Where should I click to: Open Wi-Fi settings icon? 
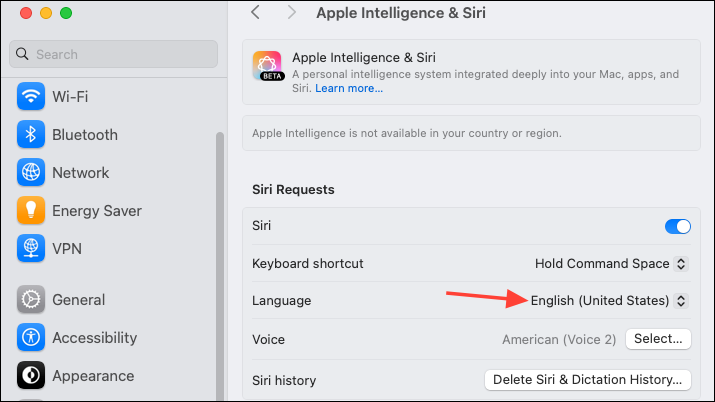pyautogui.click(x=31, y=96)
